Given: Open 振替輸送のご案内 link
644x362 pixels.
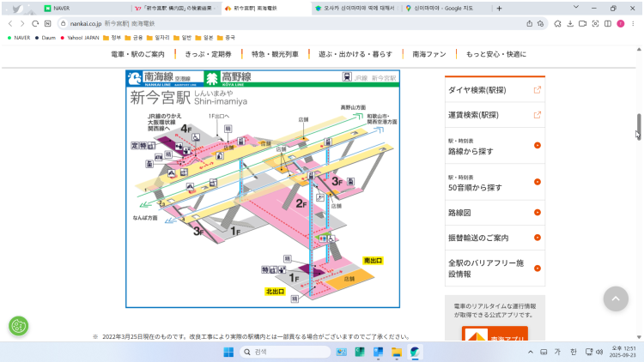Looking at the screenshot, I should click(495, 238).
